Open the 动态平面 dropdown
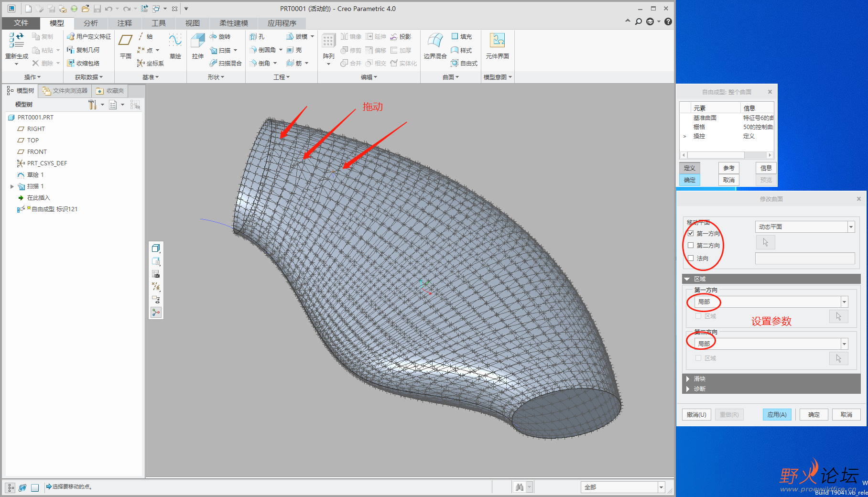The width and height of the screenshot is (868, 497). (851, 227)
